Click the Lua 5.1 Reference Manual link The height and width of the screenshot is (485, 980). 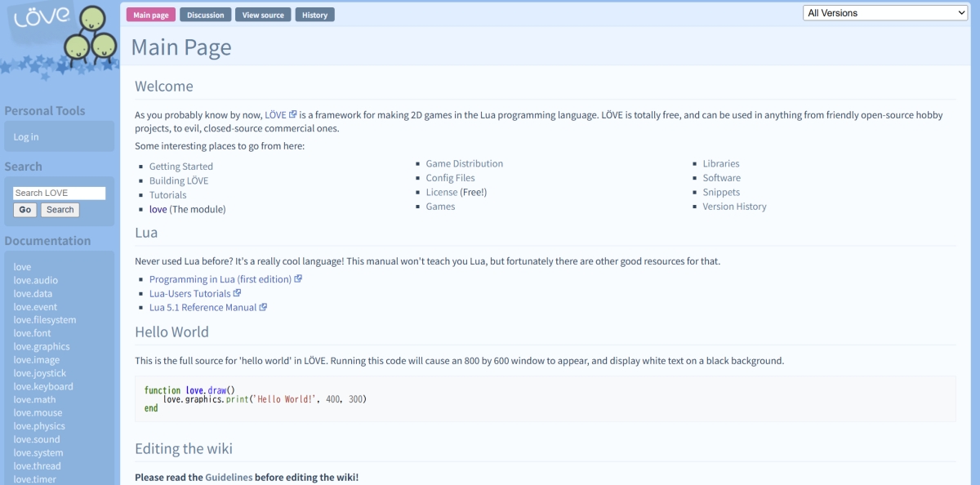click(x=203, y=308)
